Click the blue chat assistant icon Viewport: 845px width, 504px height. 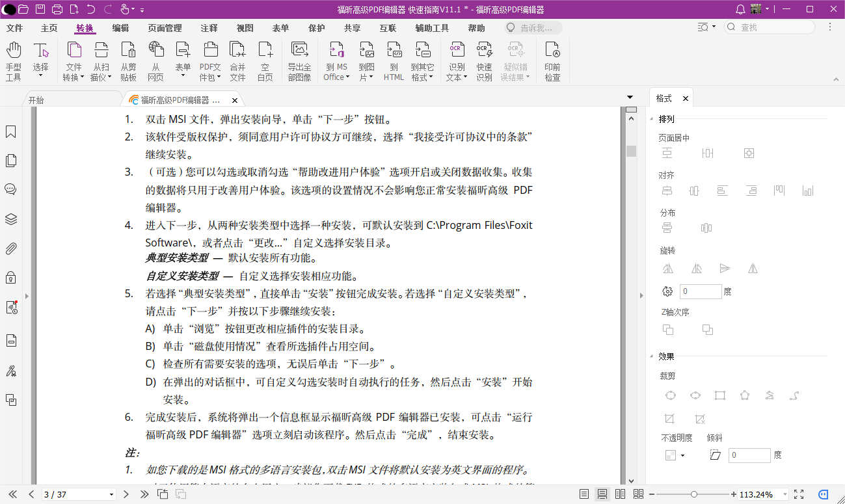824,494
